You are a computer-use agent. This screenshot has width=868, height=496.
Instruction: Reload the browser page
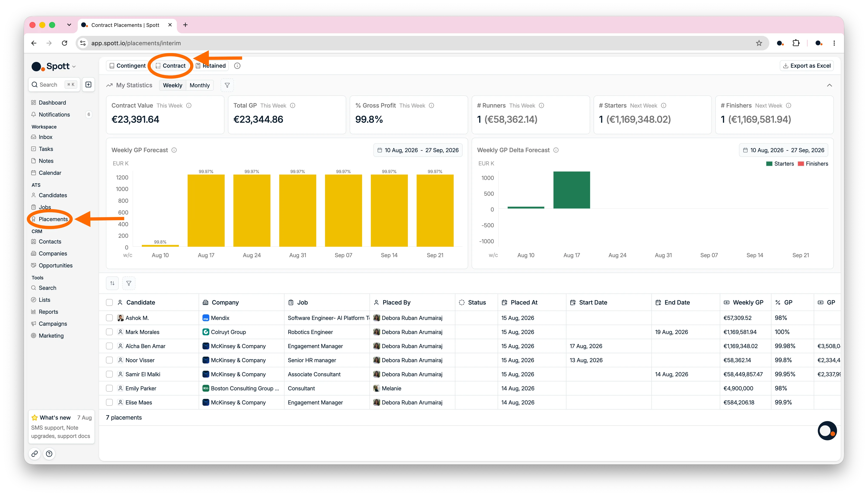click(x=65, y=43)
